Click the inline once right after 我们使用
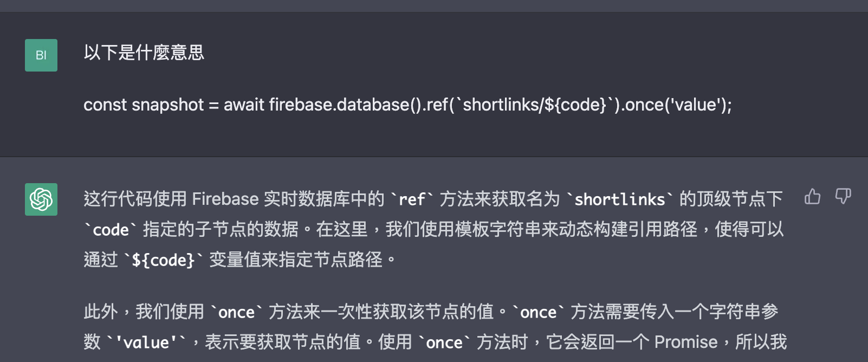The image size is (868, 362). tap(236, 313)
